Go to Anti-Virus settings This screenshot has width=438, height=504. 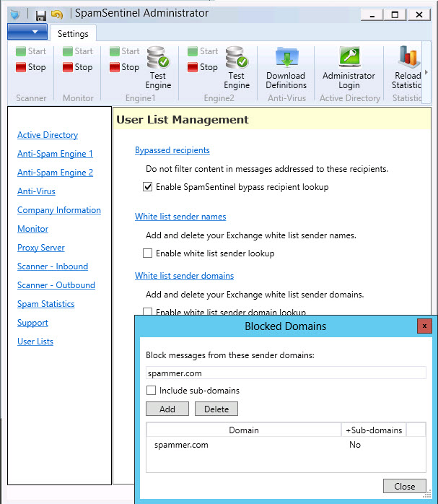point(36,191)
